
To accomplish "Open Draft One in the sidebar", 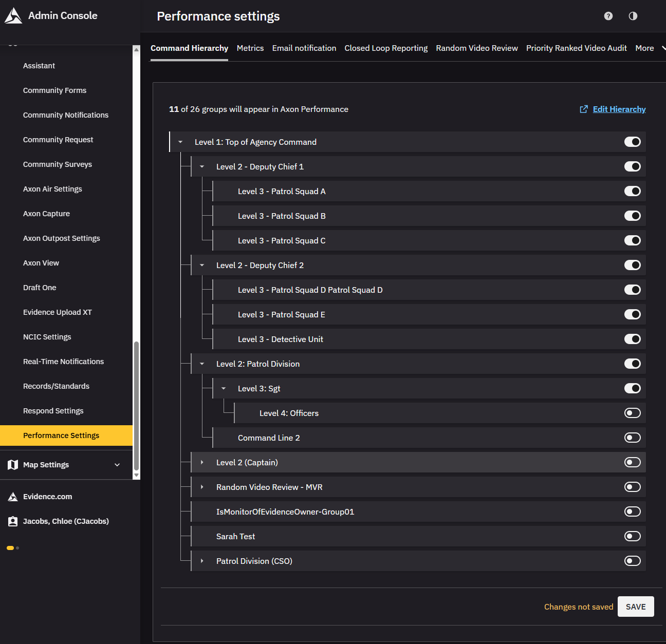I will click(x=40, y=288).
